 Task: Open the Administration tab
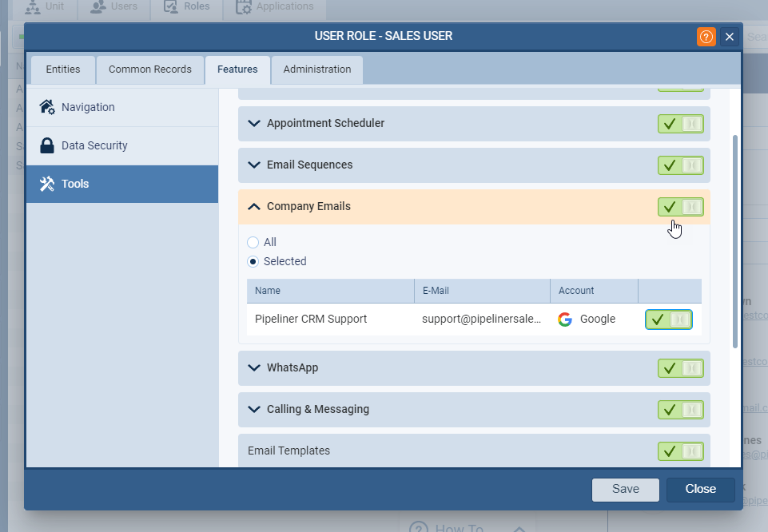[x=316, y=69]
